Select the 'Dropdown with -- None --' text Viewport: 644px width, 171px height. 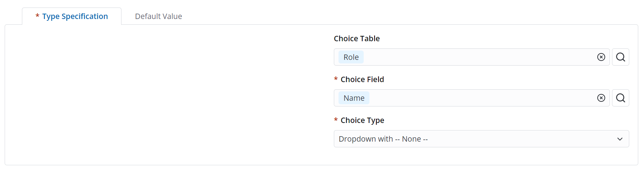point(383,139)
